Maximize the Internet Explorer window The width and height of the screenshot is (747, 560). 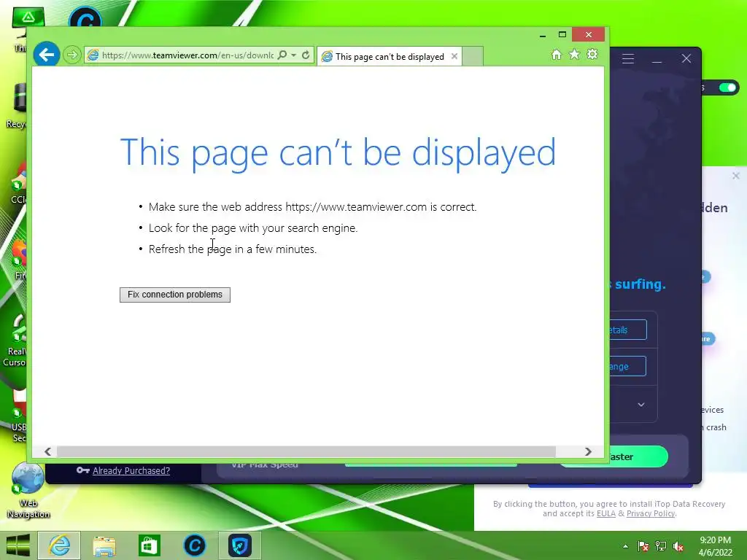(x=562, y=35)
